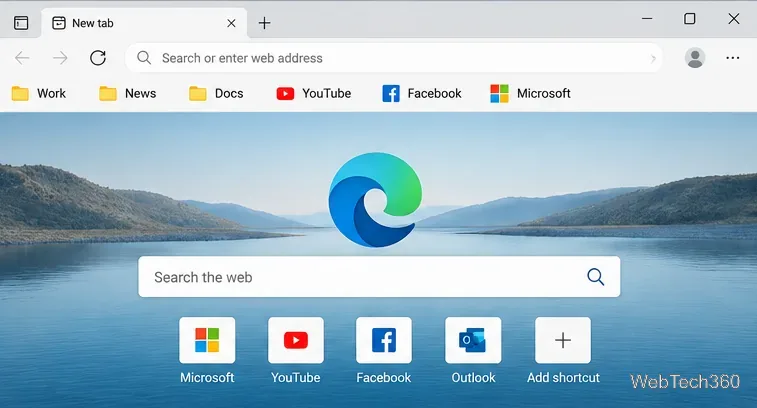The image size is (757, 408).
Task: Expand the Docs favorites folder
Action: [x=216, y=93]
